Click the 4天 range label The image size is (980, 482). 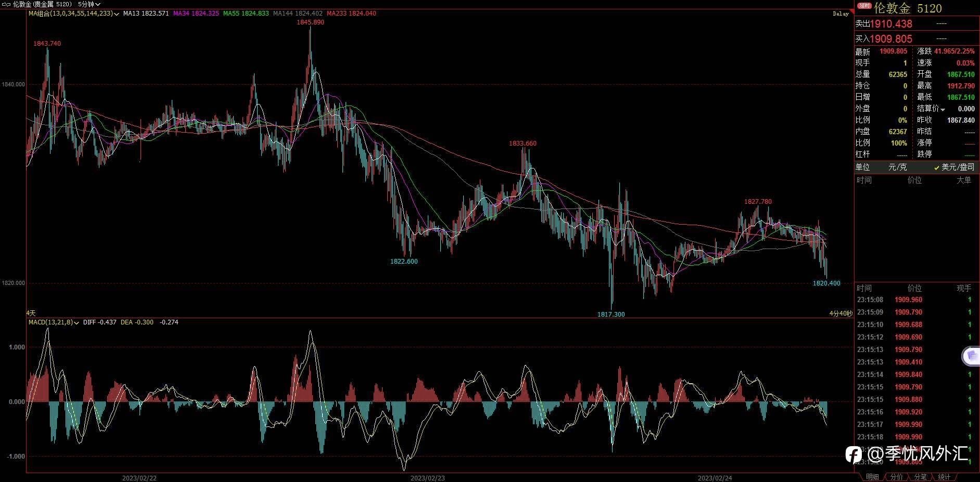point(31,313)
